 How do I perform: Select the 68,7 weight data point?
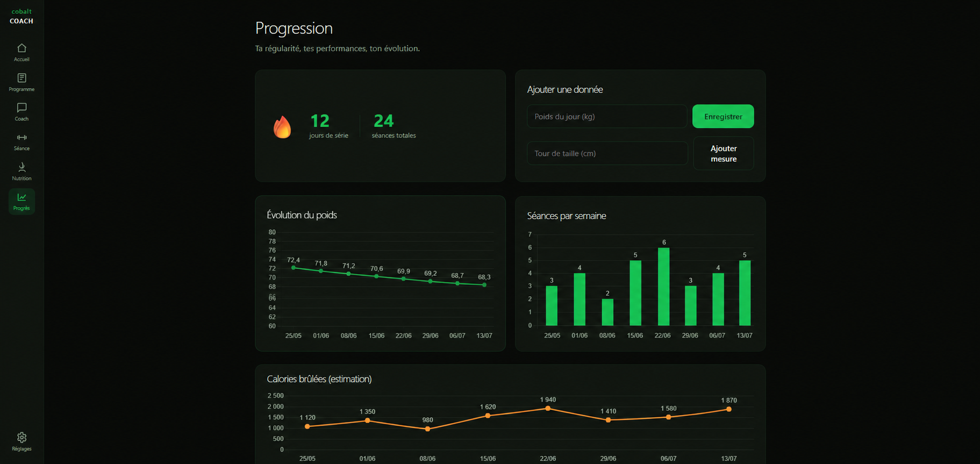tap(457, 283)
